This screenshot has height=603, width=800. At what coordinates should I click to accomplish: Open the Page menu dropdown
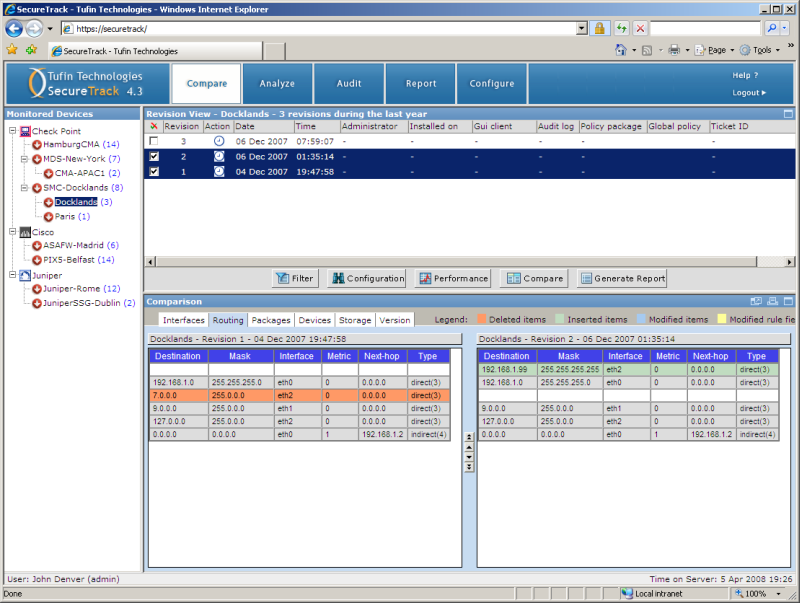(715, 50)
